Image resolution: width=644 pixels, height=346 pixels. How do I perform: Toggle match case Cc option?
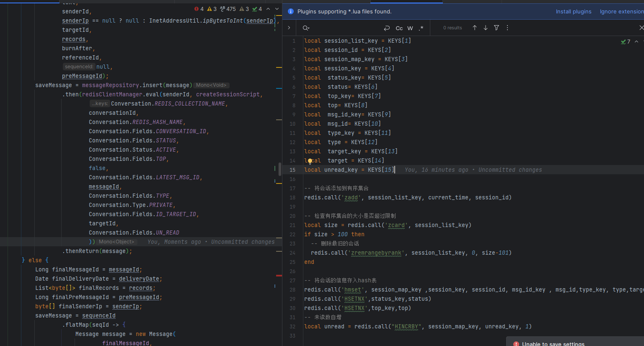point(399,28)
